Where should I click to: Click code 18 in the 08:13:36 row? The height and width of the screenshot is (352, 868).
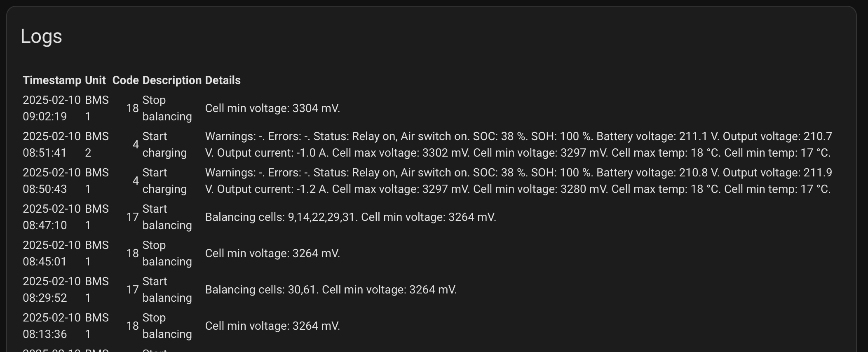(132, 326)
